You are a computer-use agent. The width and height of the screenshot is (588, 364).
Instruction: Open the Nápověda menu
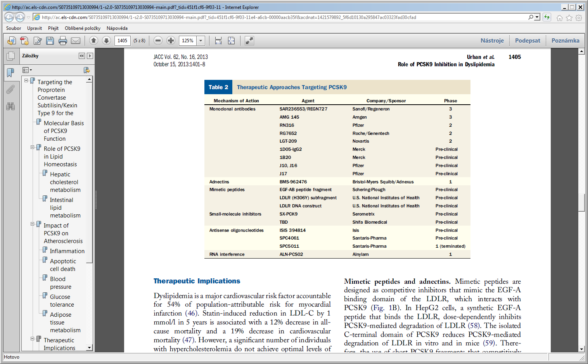tap(117, 28)
